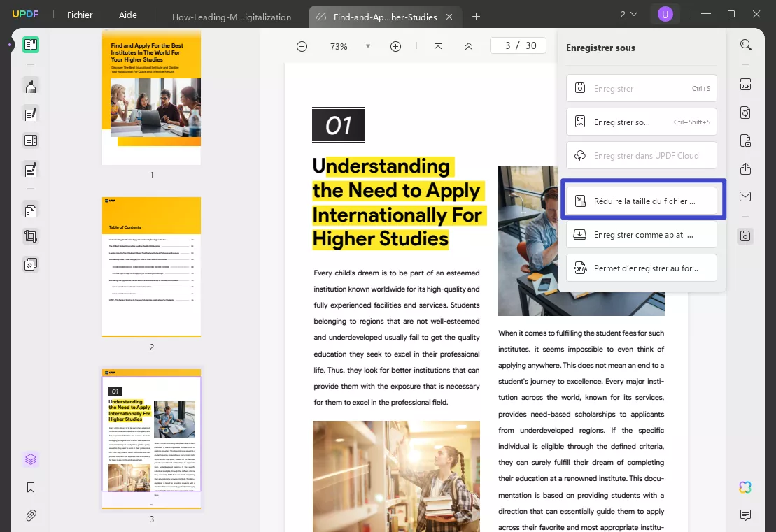Open the Fichier menu
Screen dimensions: 776x532
(x=79, y=15)
